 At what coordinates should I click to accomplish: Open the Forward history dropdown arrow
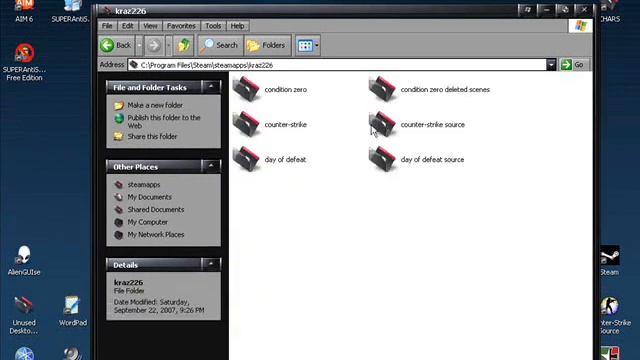coord(169,45)
